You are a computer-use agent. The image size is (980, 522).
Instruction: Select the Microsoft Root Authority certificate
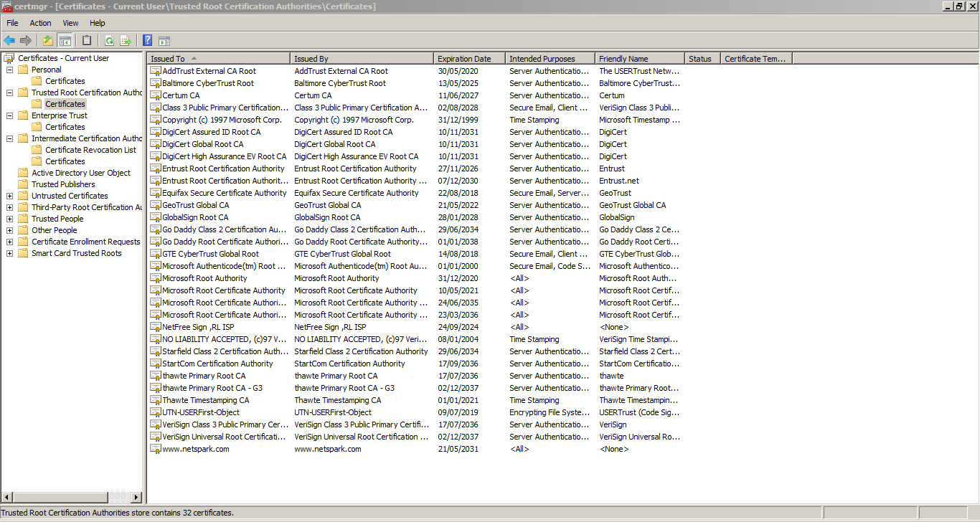click(204, 278)
